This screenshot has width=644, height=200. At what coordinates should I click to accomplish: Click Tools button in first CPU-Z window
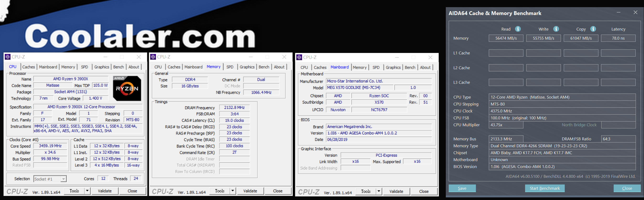point(74,191)
